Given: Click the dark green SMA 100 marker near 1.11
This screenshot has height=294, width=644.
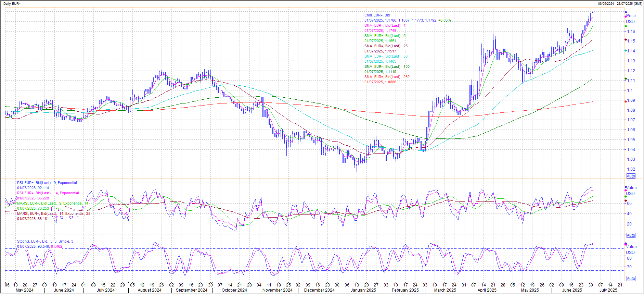Looking at the screenshot, I should click(626, 79).
